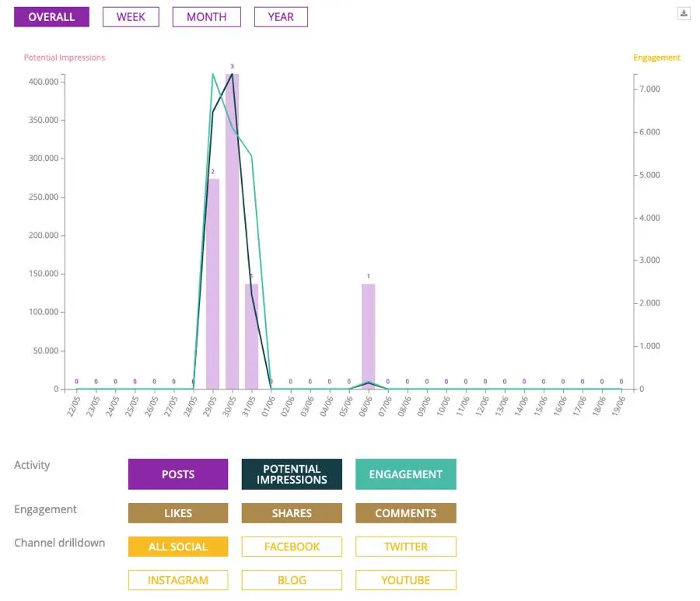700x601 pixels.
Task: Click the 06/06 posts bar
Action: (368, 334)
